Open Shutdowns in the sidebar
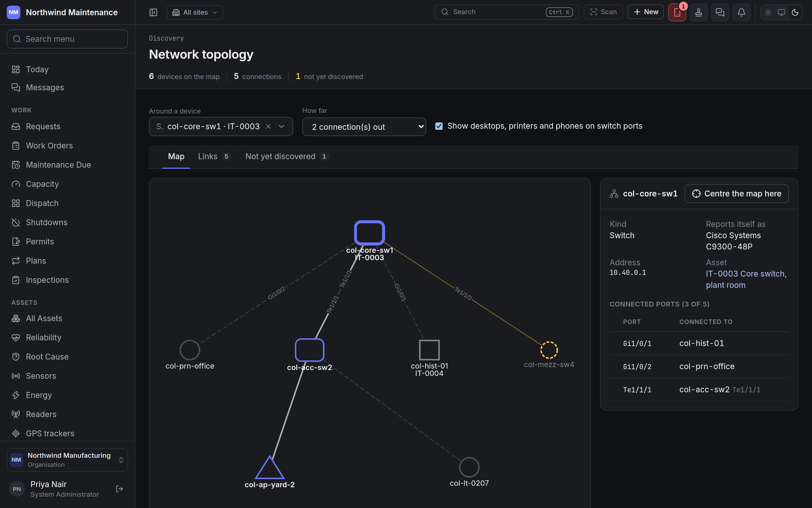 click(x=67, y=222)
